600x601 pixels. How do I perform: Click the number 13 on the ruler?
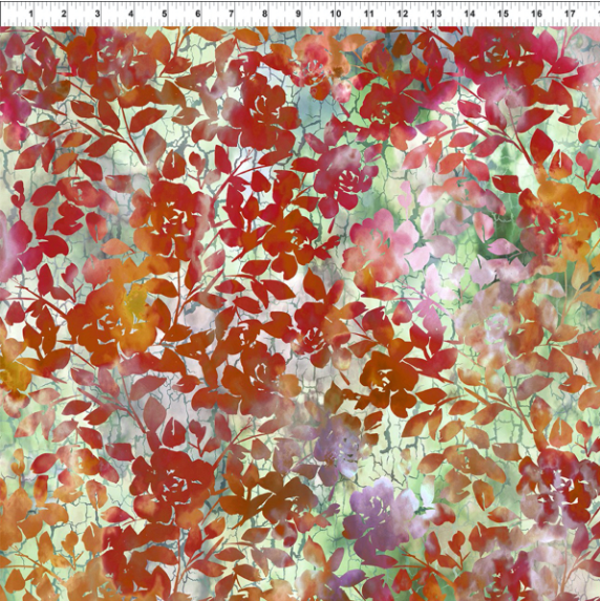pyautogui.click(x=436, y=14)
